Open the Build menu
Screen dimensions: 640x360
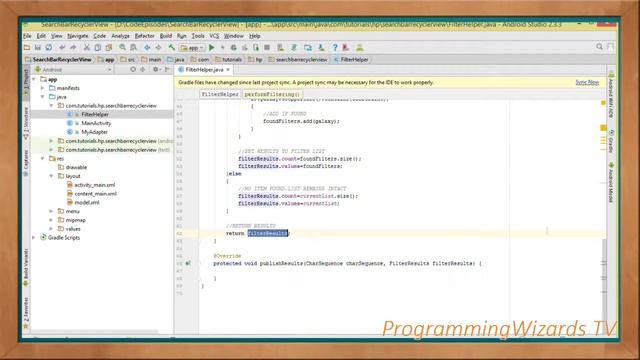[166, 36]
